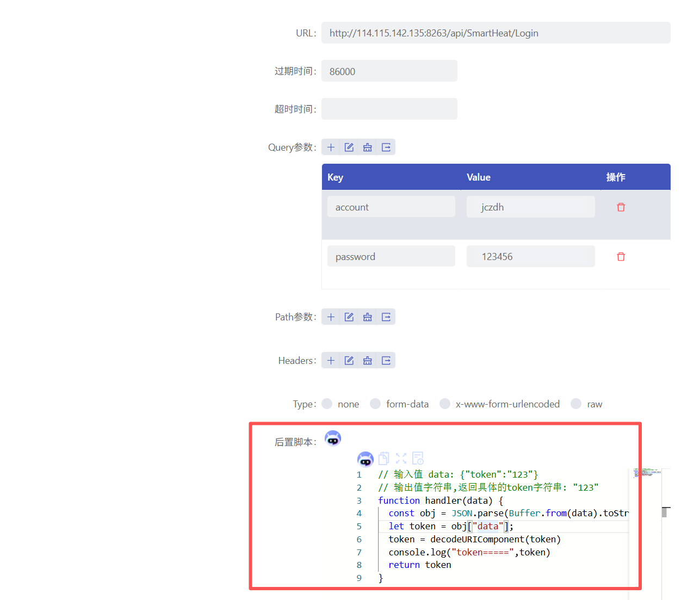Select the none body type
Image resolution: width=700 pixels, height=600 pixels.
[327, 404]
